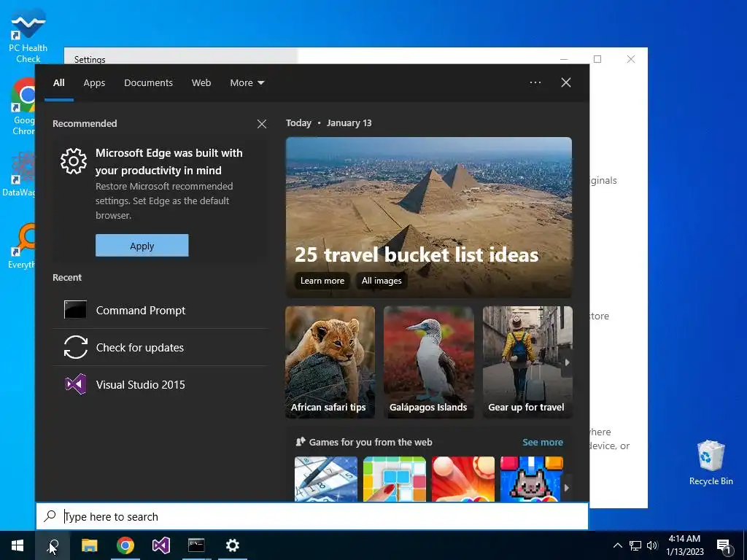Click the taskbar search icon
This screenshot has width=747, height=560.
(x=53, y=545)
